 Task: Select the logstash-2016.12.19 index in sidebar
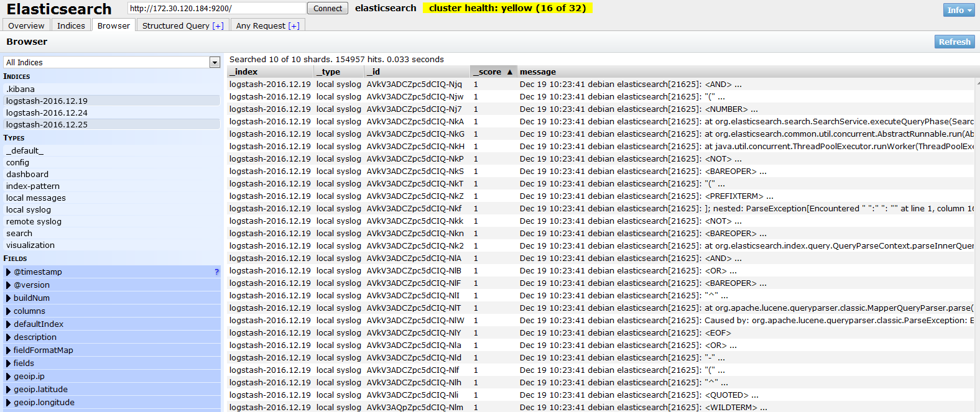pyautogui.click(x=112, y=101)
